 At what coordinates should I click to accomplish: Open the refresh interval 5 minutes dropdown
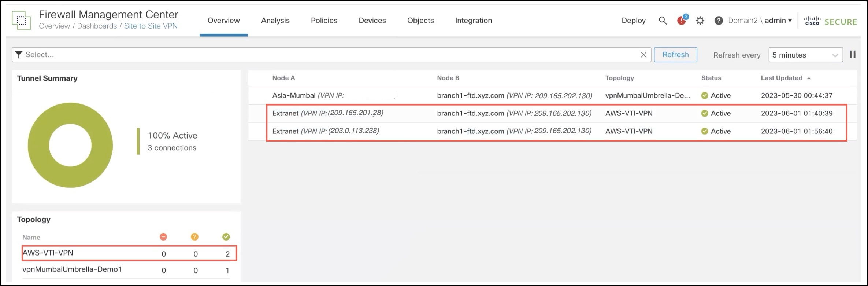click(x=805, y=55)
